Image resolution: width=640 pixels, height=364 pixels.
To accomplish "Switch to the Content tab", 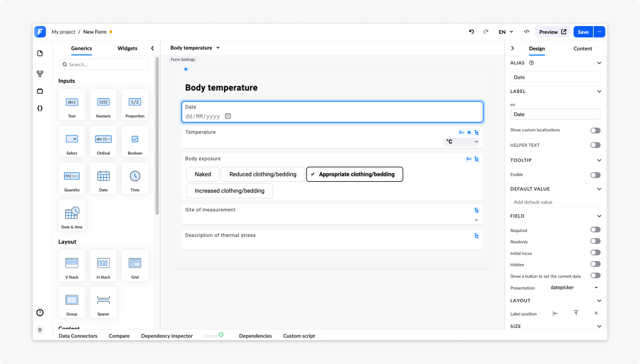I will pos(583,49).
